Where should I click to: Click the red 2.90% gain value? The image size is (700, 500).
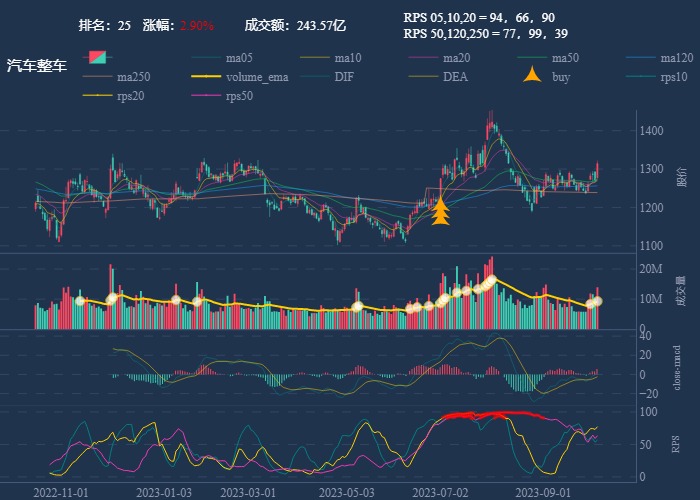pos(197,25)
